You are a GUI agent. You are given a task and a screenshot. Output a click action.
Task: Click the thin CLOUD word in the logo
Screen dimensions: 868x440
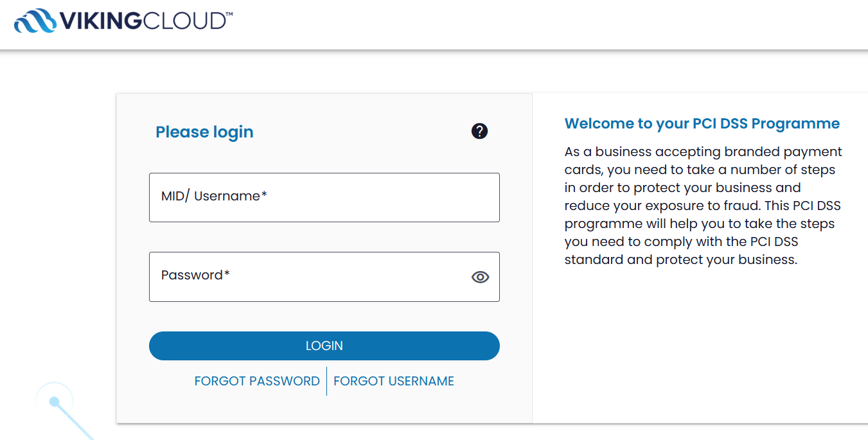click(x=183, y=21)
